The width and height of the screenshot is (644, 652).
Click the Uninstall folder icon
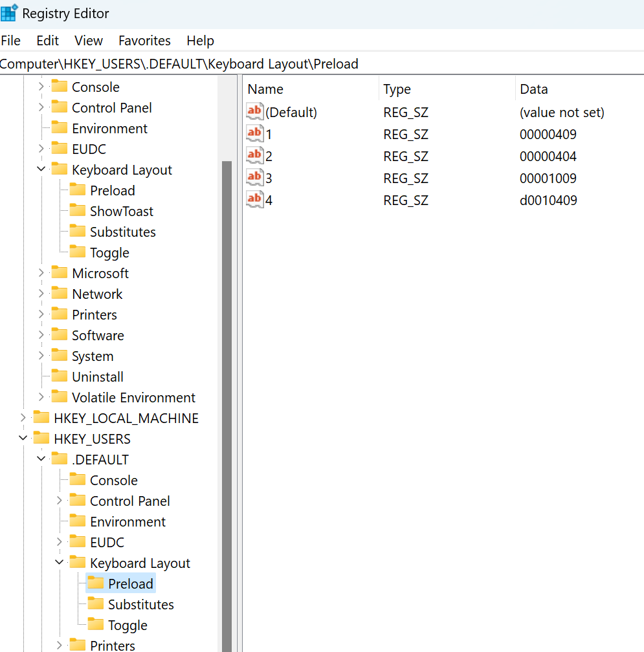pyautogui.click(x=59, y=376)
